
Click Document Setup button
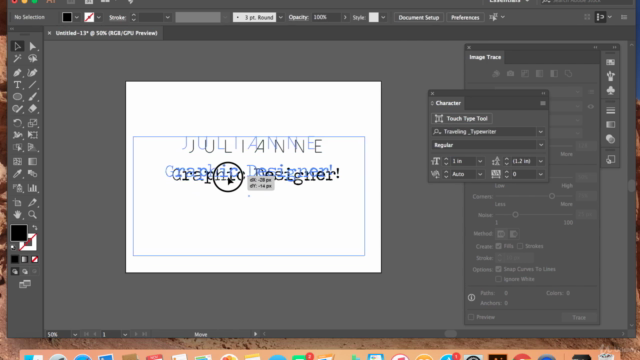click(x=418, y=18)
